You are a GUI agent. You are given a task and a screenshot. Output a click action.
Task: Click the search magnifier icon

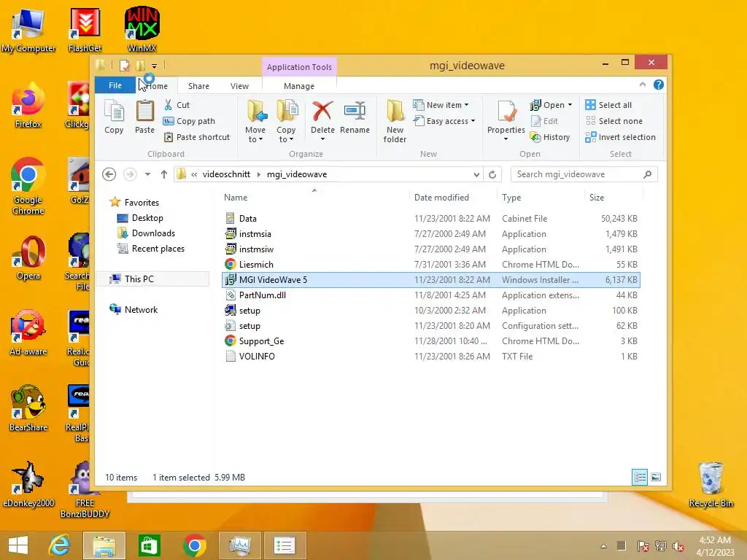point(648,174)
